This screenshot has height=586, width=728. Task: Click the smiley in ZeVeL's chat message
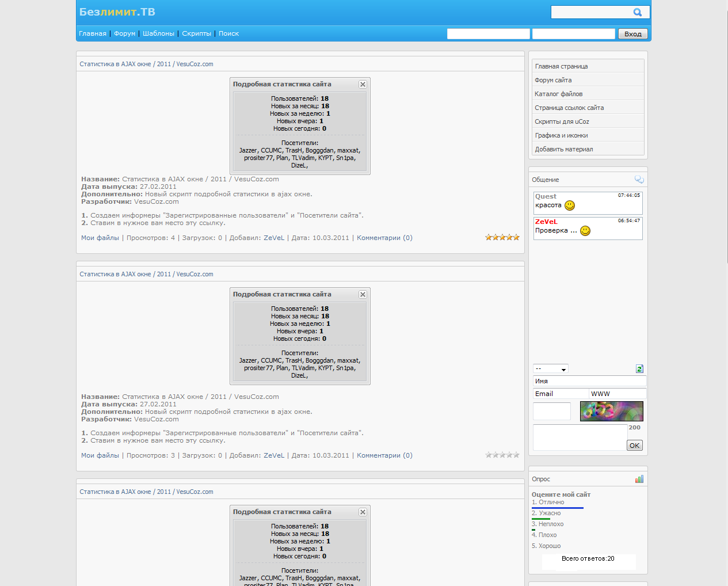(585, 231)
